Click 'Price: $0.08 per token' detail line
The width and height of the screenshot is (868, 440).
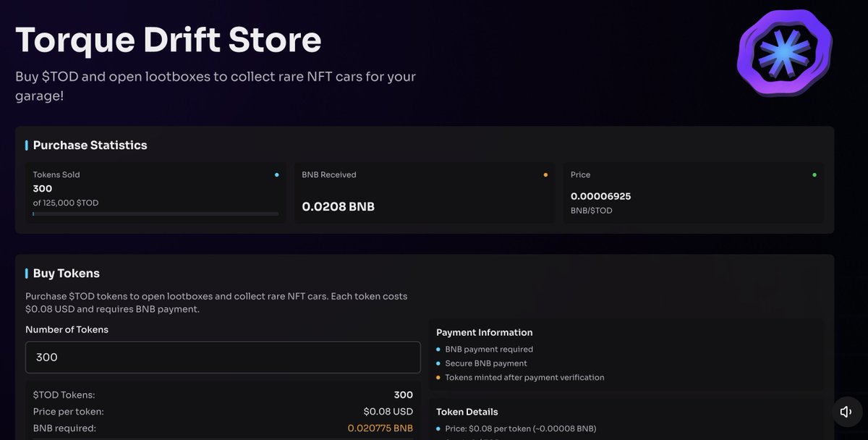(x=521, y=428)
